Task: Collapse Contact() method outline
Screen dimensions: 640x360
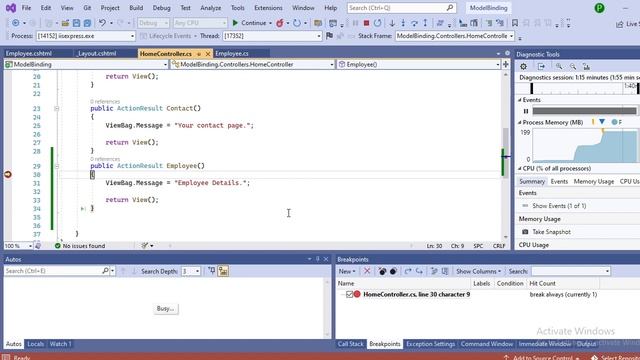Action: coord(57,109)
